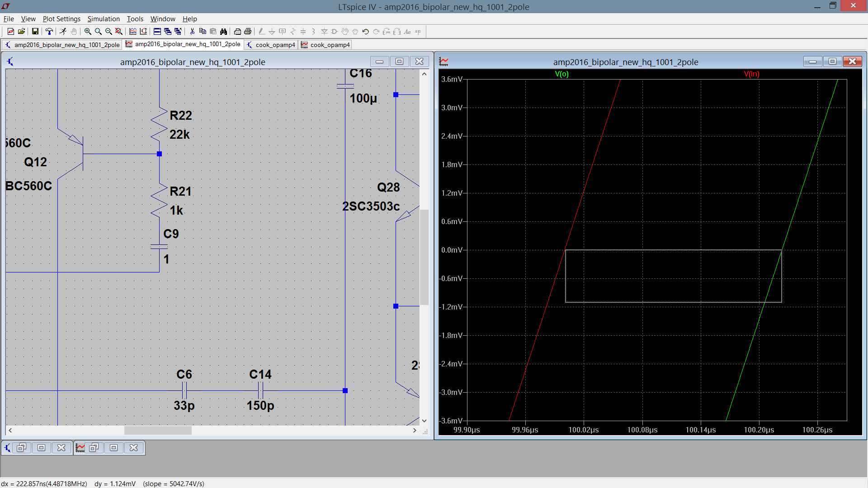Open the Tools menu

click(x=135, y=19)
